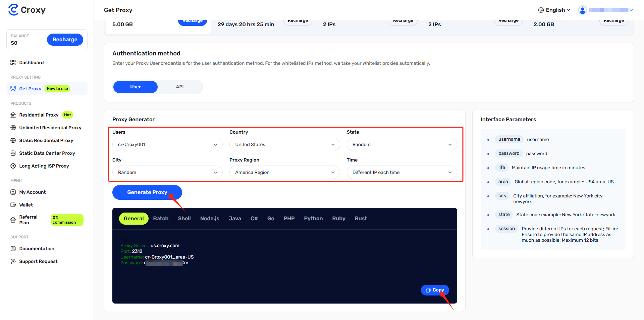This screenshot has height=320, width=644.
Task: Click the password parameter tag
Action: tap(509, 153)
